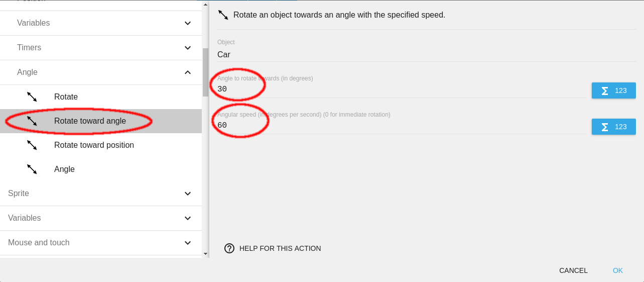Select the Rotate toward position action
The width and height of the screenshot is (644, 282).
[94, 145]
